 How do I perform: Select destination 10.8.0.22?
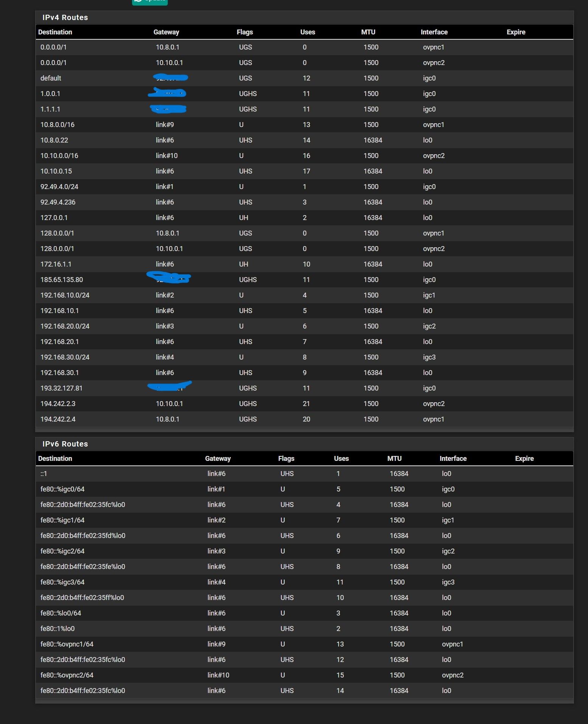pos(54,140)
